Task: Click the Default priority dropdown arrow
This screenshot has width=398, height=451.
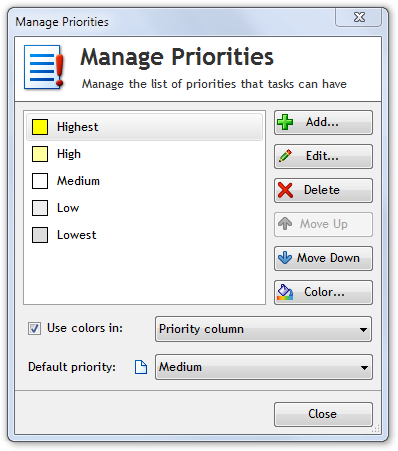Action: [x=364, y=368]
